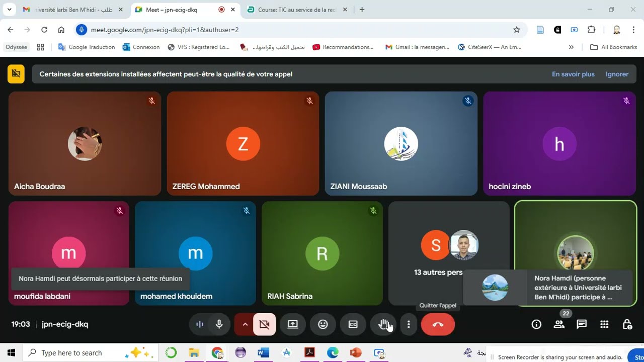Show the participants list of 22
The height and width of the screenshot is (362, 644).
(x=559, y=324)
